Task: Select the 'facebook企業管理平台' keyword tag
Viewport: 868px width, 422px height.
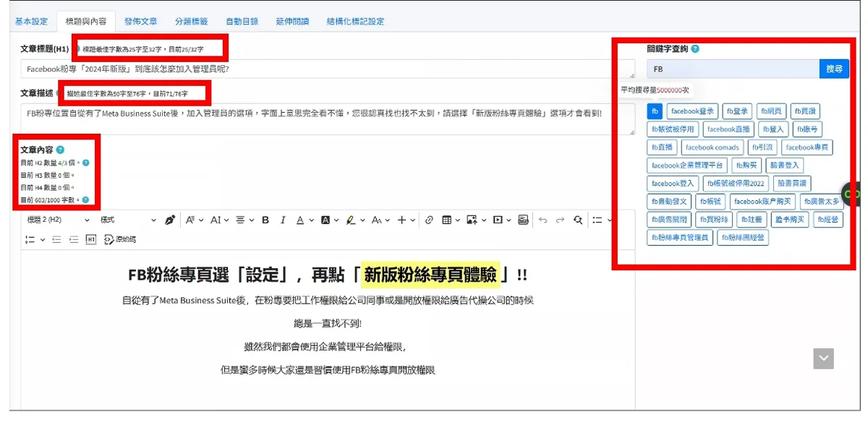Action: [x=687, y=165]
